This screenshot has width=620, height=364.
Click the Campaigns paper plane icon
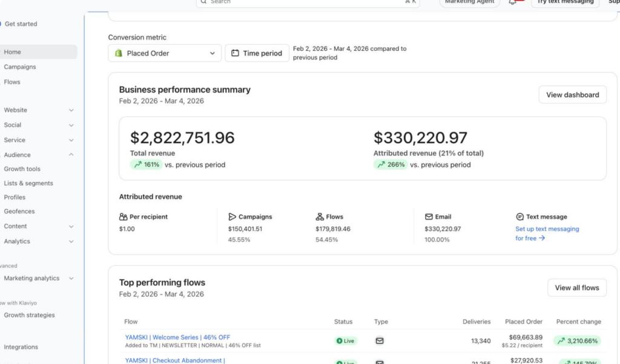click(232, 216)
